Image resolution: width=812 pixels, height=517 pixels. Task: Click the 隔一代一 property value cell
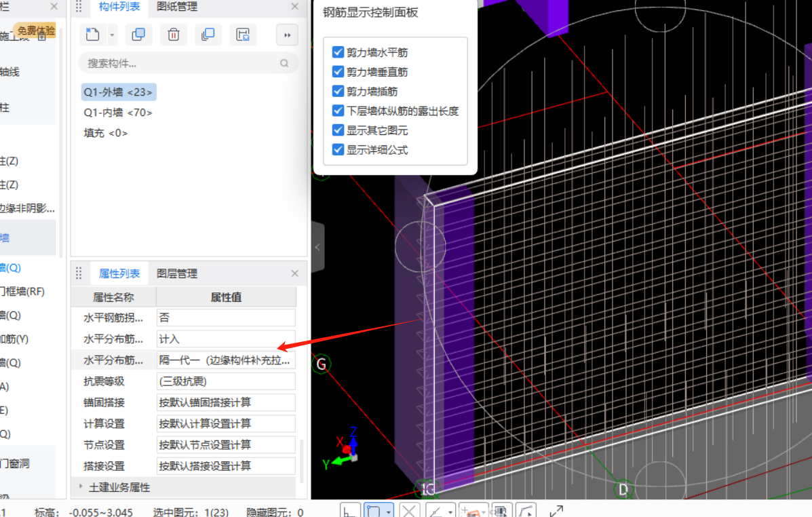[x=226, y=360]
